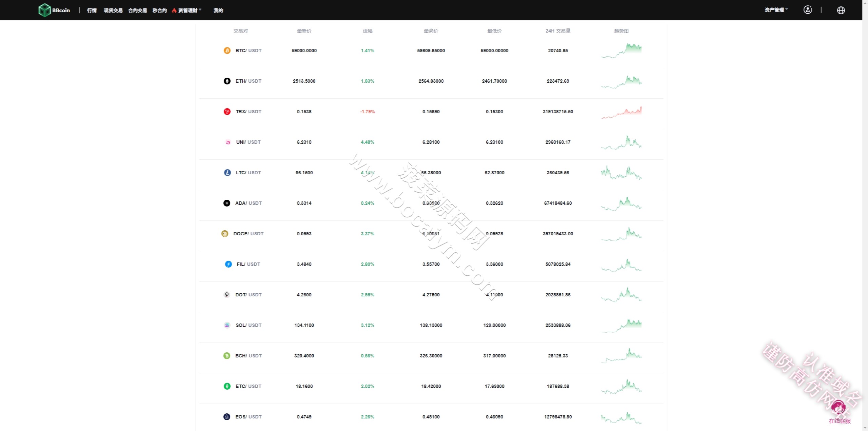Viewport: 868px width, 431px height.
Task: Click the page vertical scrollbar
Action: [865, 215]
